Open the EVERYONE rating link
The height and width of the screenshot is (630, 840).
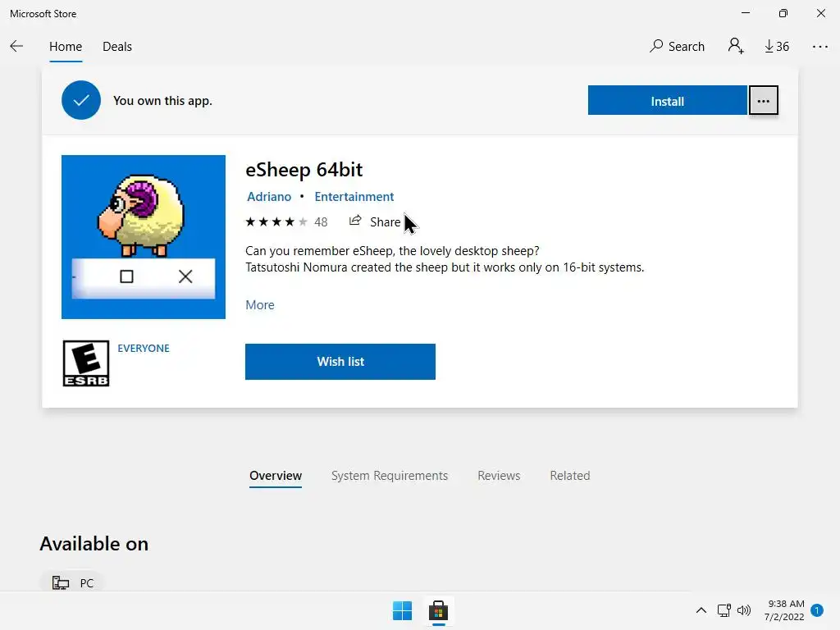coord(144,348)
